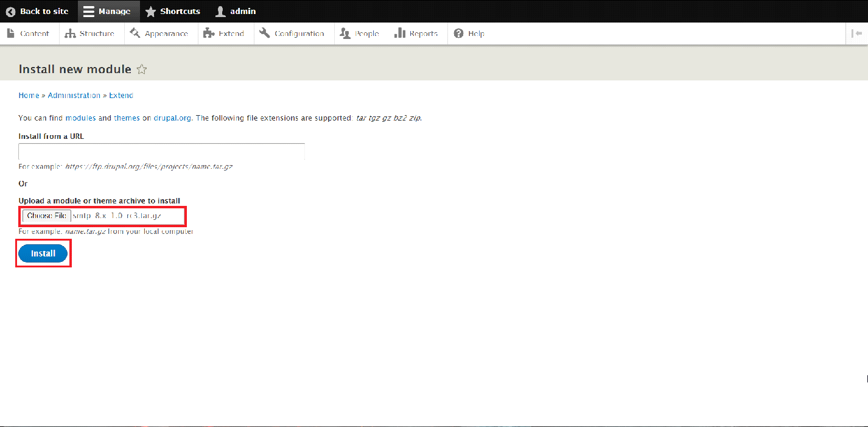Open the Appearance paintbrush icon
The height and width of the screenshot is (427, 868).
pyautogui.click(x=135, y=34)
